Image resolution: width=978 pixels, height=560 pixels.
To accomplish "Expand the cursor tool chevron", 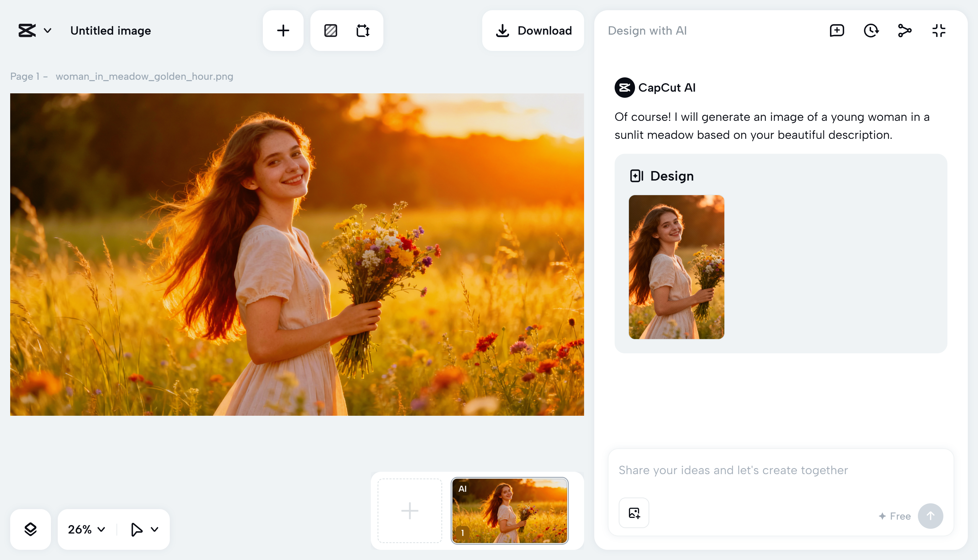I will point(156,529).
